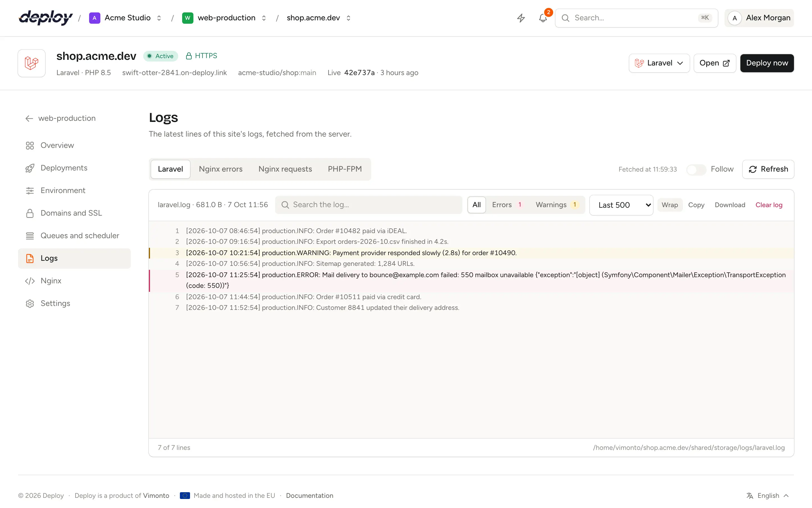Click the back arrow to web-production
Viewport: 812px width, 508px height.
pos(29,118)
